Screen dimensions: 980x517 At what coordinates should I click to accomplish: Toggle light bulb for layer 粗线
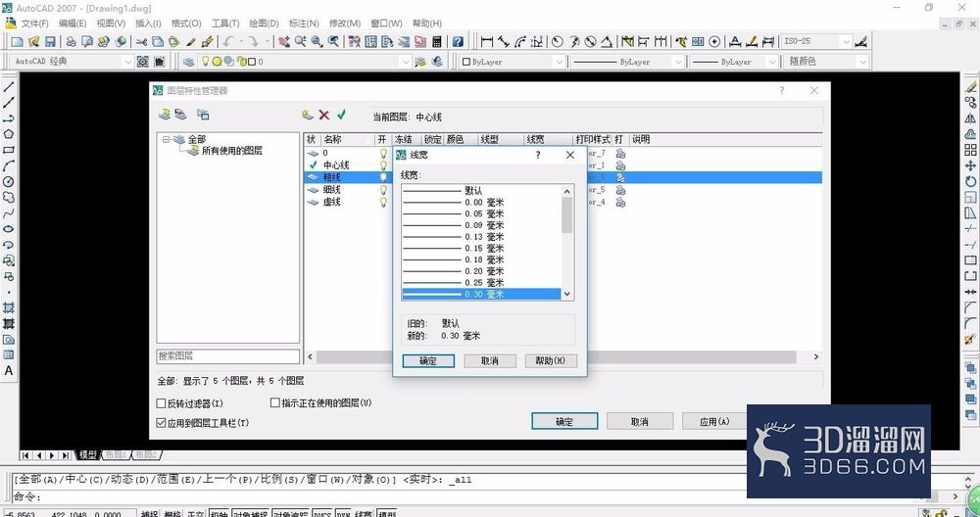384,177
